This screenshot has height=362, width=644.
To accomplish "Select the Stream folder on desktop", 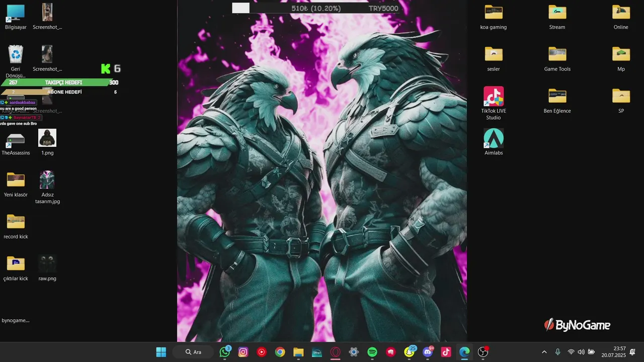I will coord(557,17).
